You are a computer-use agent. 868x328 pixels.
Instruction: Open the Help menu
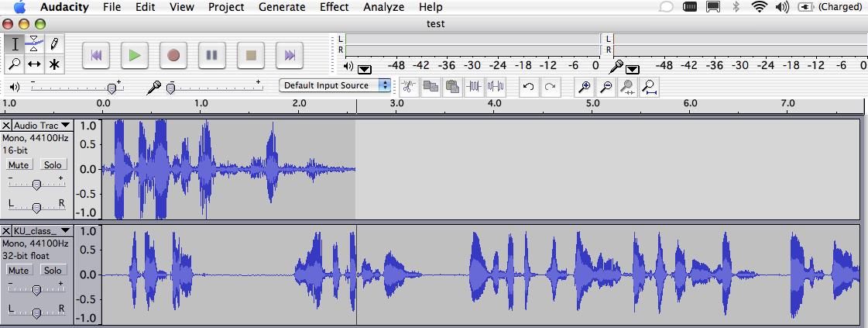[x=431, y=7]
